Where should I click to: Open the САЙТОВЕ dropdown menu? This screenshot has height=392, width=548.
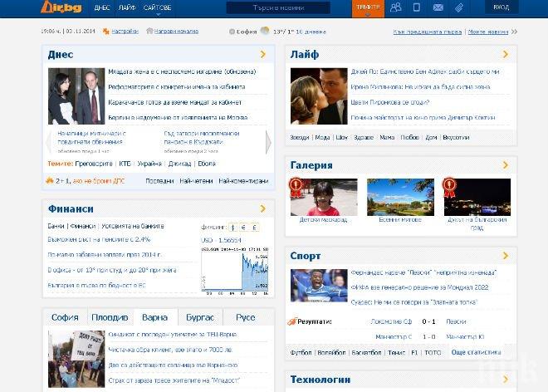coord(157,7)
